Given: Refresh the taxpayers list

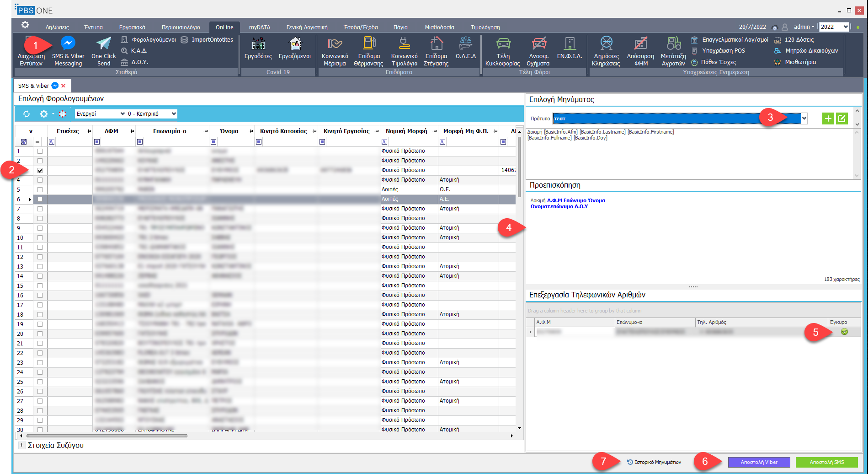Looking at the screenshot, I should 27,114.
